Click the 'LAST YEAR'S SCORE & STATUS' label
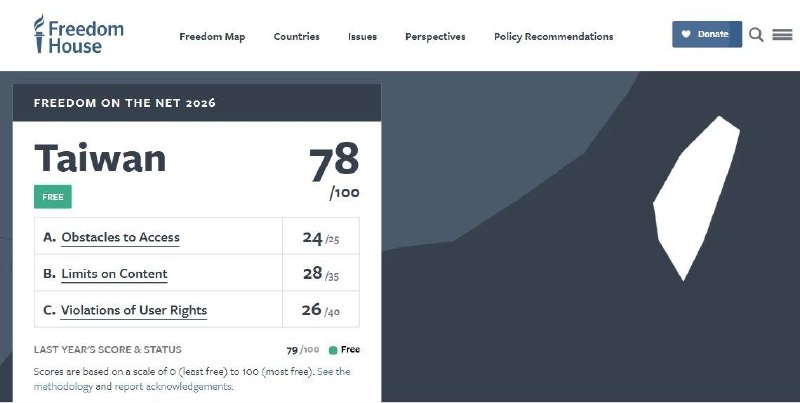 coord(108,350)
